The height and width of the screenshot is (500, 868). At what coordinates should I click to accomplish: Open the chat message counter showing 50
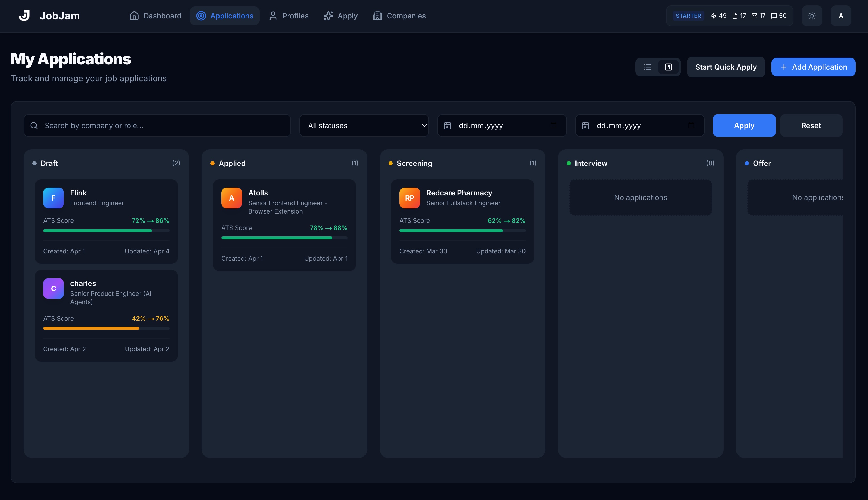778,16
